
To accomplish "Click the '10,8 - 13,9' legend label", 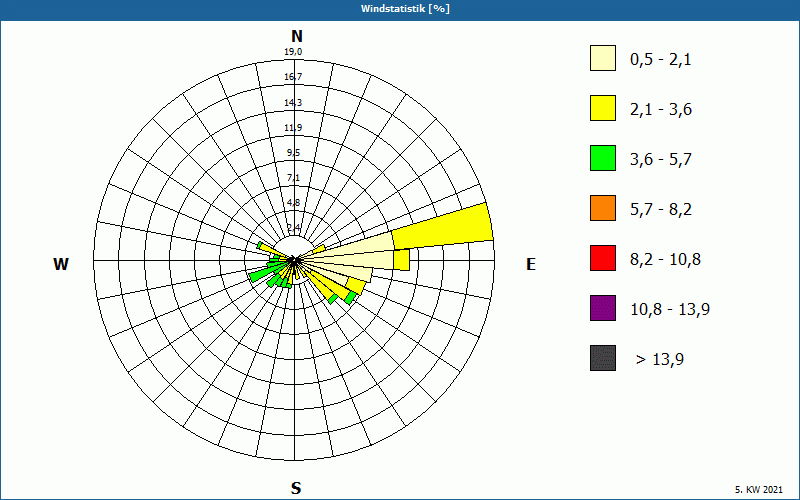I will (x=670, y=310).
